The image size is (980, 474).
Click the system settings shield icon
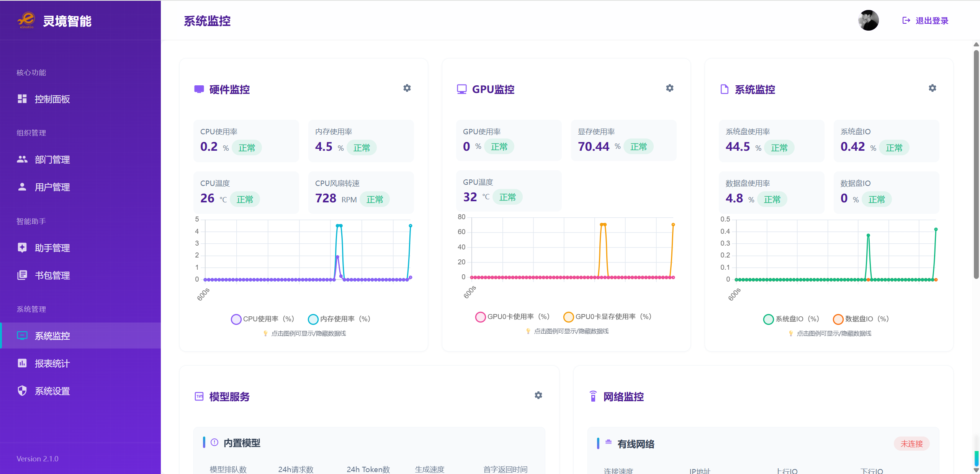pos(22,391)
